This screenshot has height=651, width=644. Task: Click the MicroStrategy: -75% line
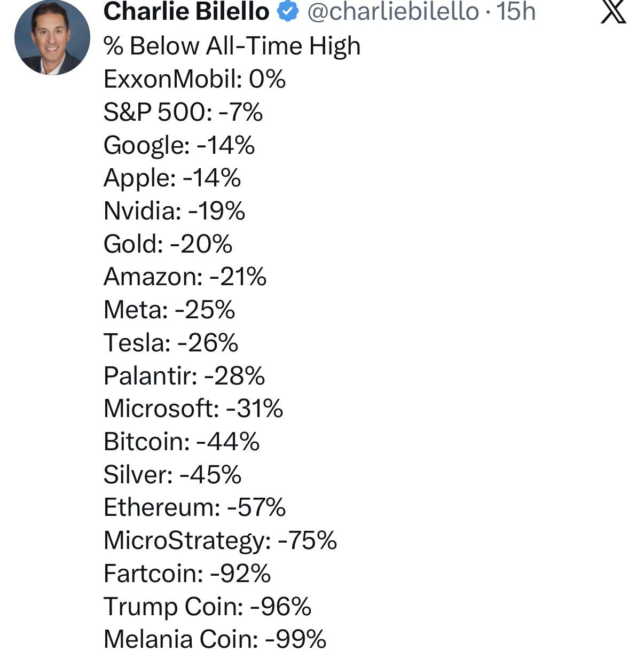coord(220,540)
